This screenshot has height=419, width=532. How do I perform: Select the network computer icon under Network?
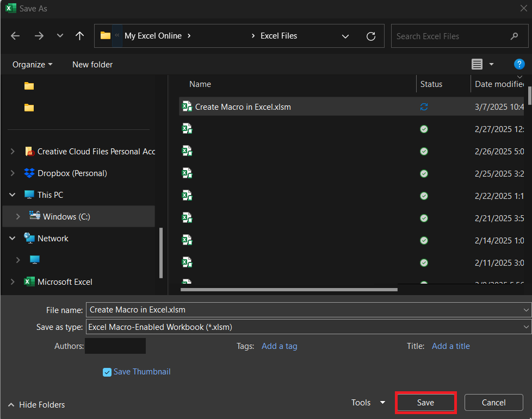click(x=35, y=260)
